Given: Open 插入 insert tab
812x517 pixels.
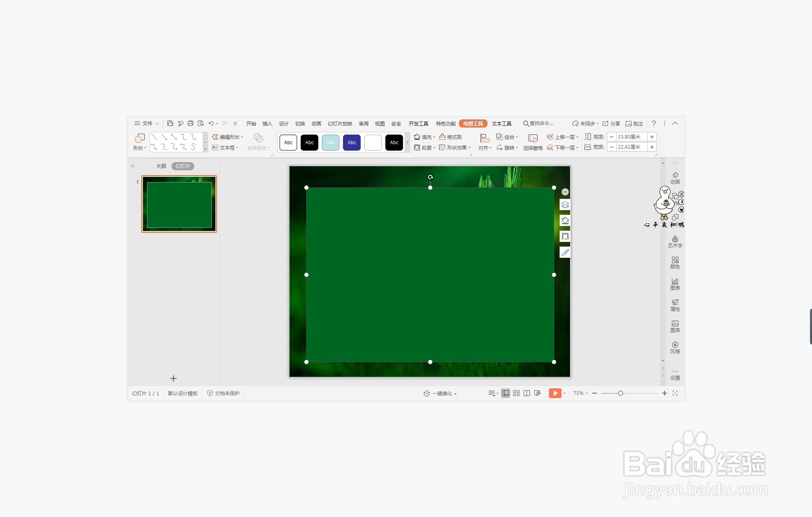Looking at the screenshot, I should [x=267, y=123].
